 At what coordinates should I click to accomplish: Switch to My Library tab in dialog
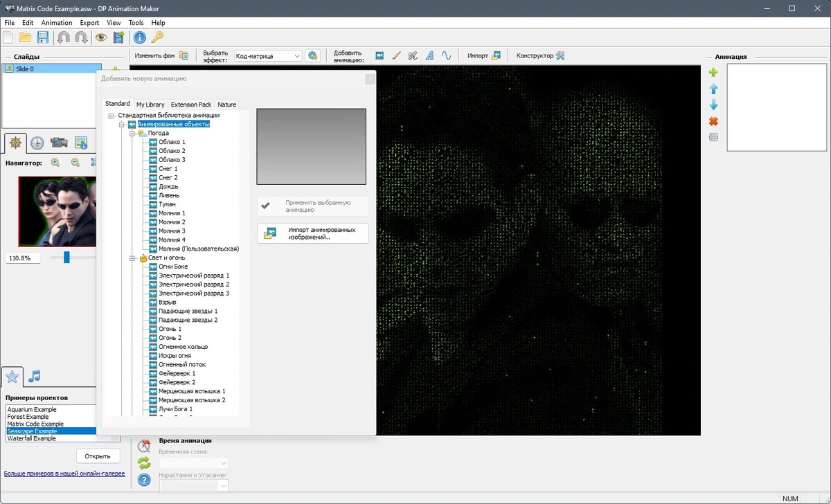[150, 105]
